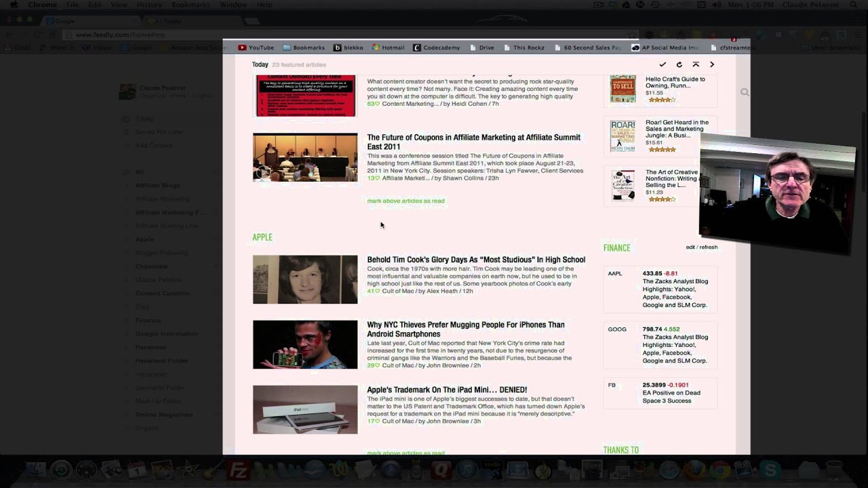Screen dimensions: 868x488
Task: Open Apple's Trademark On The iPad Mini article
Action: [x=447, y=390]
